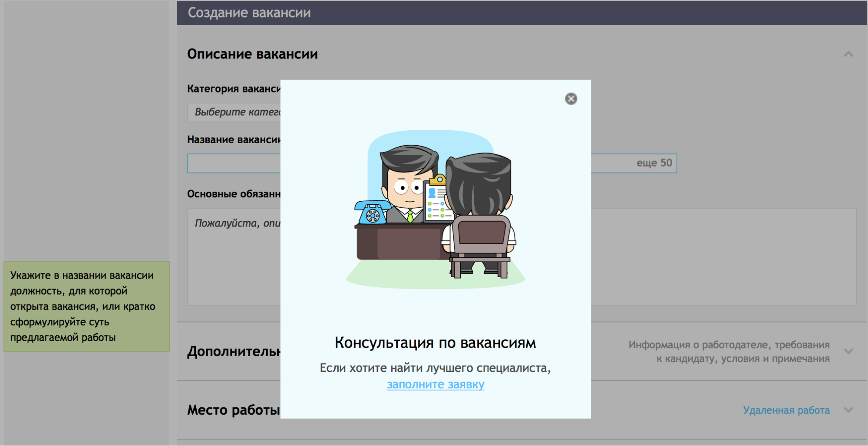The width and height of the screenshot is (868, 446).
Task: Close the consultation popup with the X icon
Action: [571, 99]
